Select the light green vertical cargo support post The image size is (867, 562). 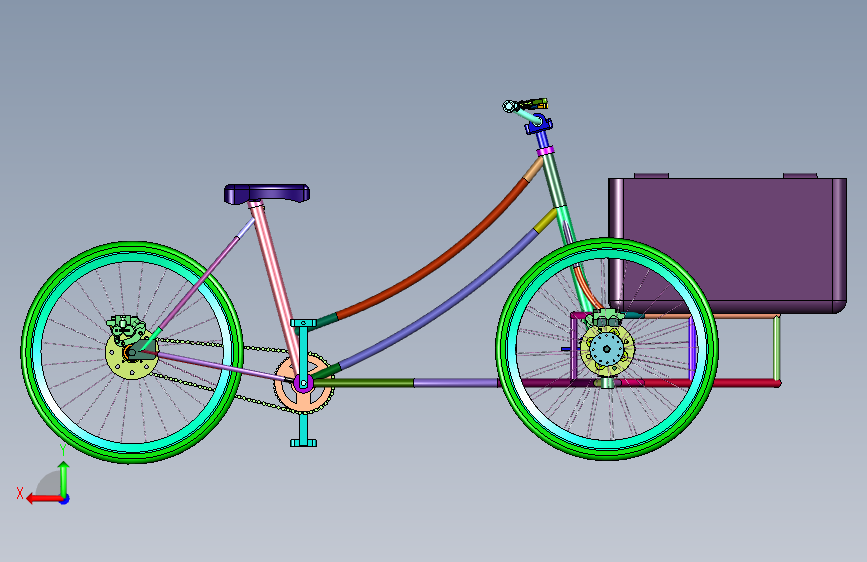[776, 348]
